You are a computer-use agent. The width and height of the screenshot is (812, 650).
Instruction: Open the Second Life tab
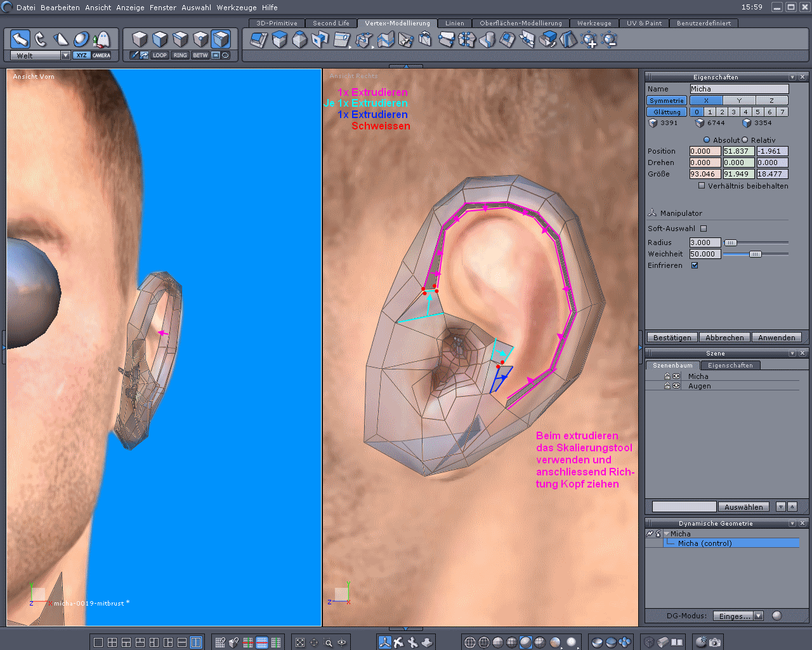click(x=331, y=23)
